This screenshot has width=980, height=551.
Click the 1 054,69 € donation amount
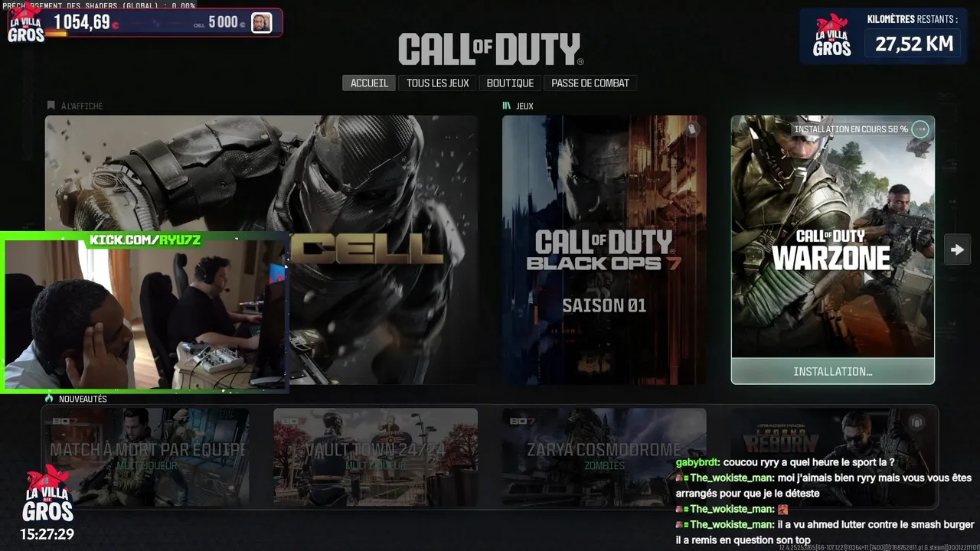(x=87, y=22)
